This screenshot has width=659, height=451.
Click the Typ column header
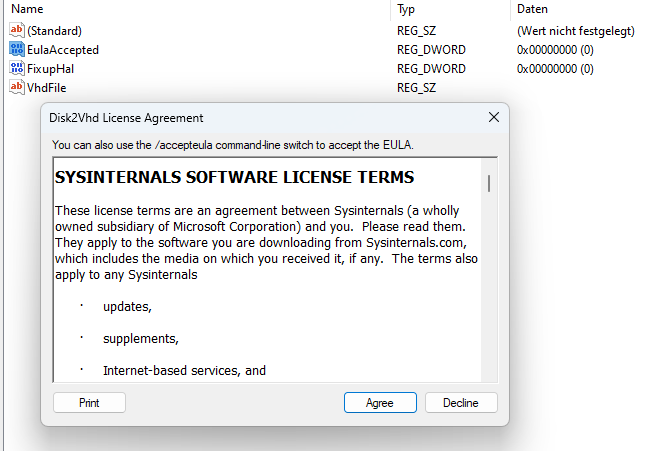406,9
